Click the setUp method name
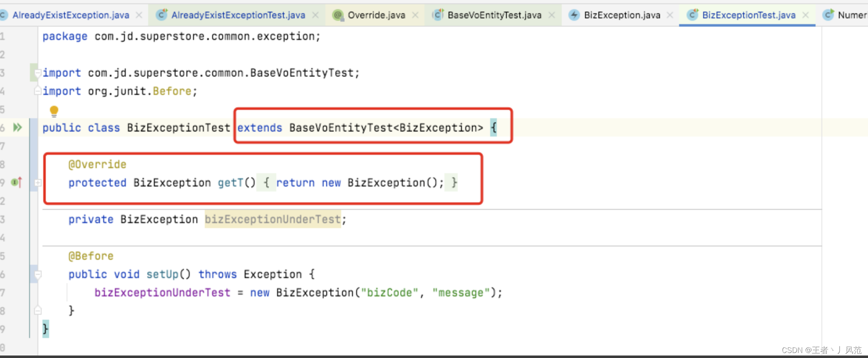Image resolution: width=868 pixels, height=358 pixels. 162,274
